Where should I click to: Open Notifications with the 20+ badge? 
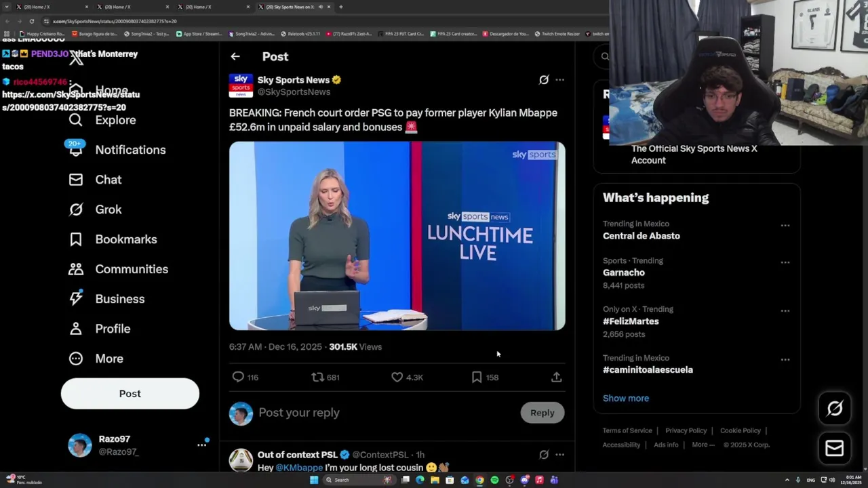tap(117, 150)
